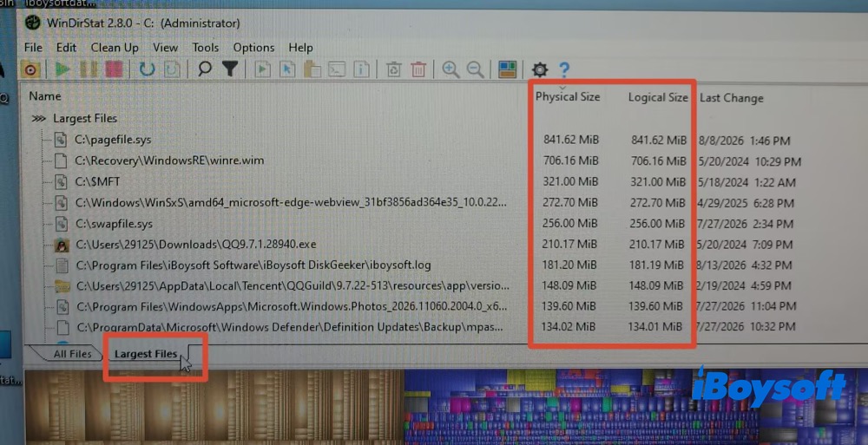Click the properties info icon
868x445 pixels.
[x=361, y=69]
